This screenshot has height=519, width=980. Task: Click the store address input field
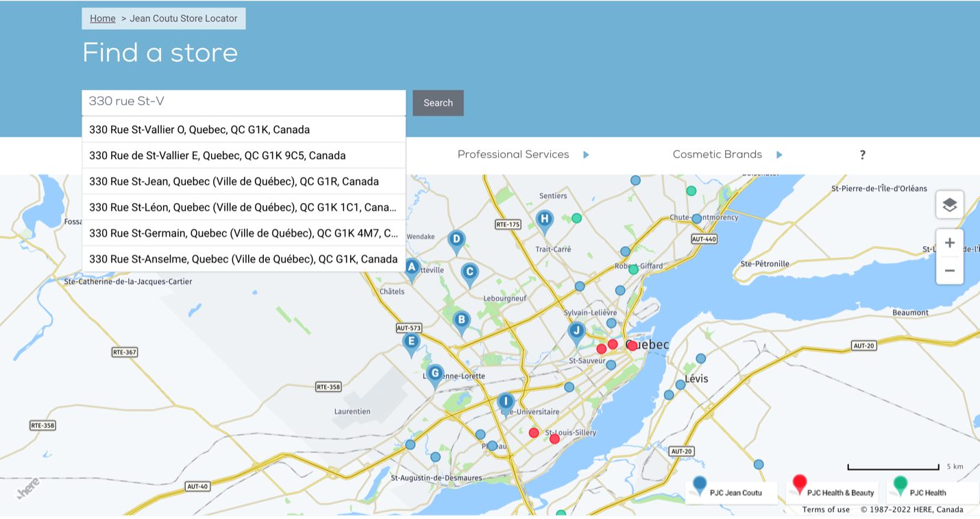243,102
